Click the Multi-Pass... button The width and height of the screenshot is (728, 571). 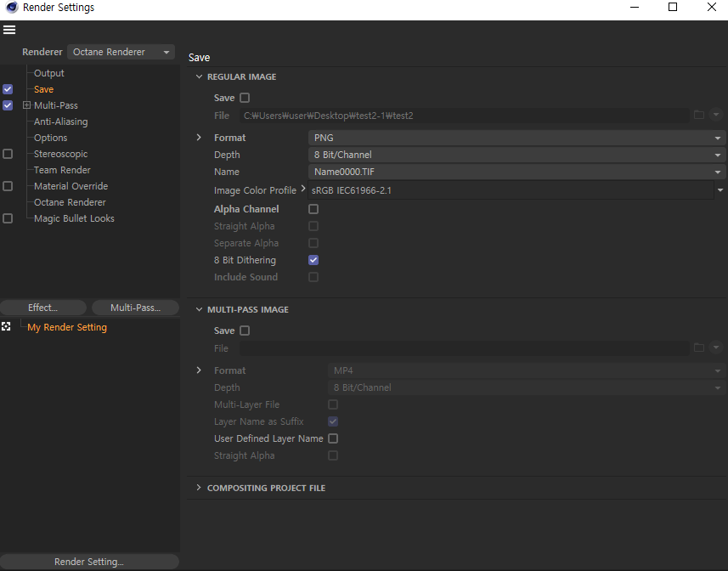coord(135,308)
